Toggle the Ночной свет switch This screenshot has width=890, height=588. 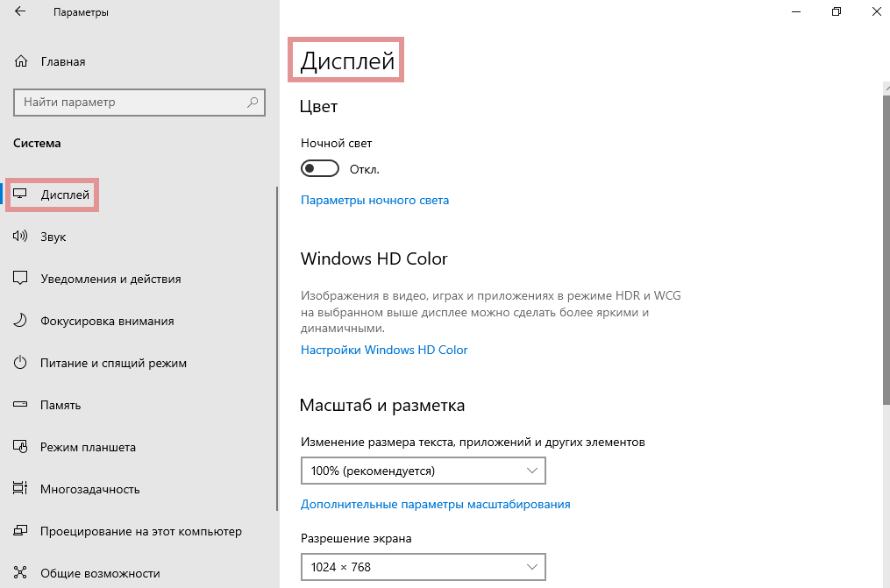click(x=320, y=168)
